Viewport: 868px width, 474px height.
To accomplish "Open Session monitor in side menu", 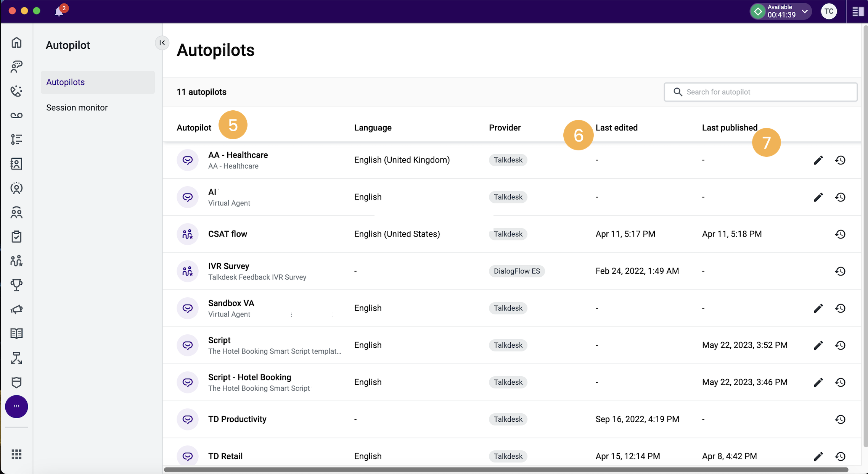I will point(77,108).
